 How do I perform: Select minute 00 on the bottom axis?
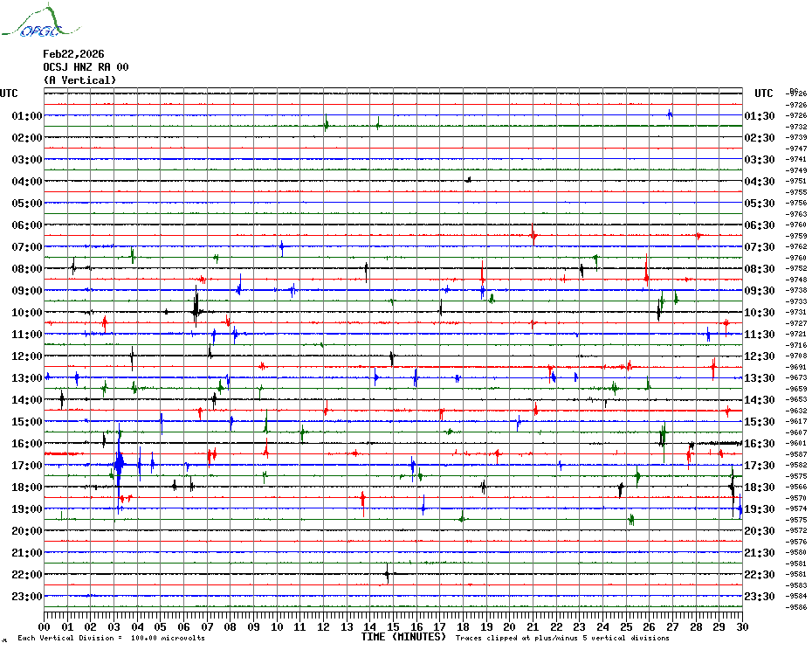tap(45, 626)
